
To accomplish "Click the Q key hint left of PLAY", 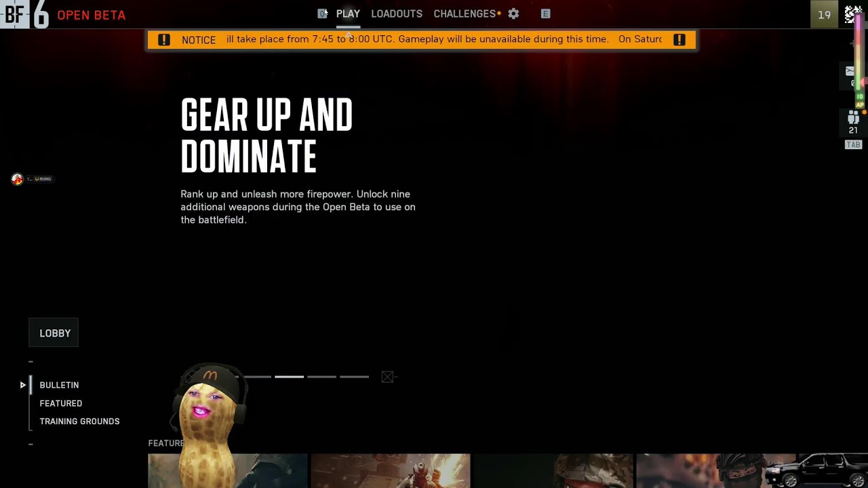I will point(323,14).
